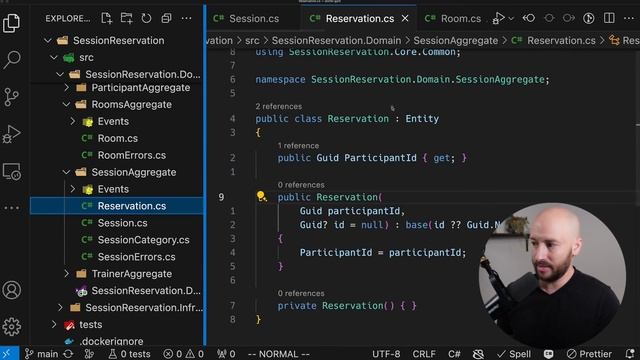Click src in the breadcrumb
Viewport: 640px width, 360px height.
[x=252, y=40]
